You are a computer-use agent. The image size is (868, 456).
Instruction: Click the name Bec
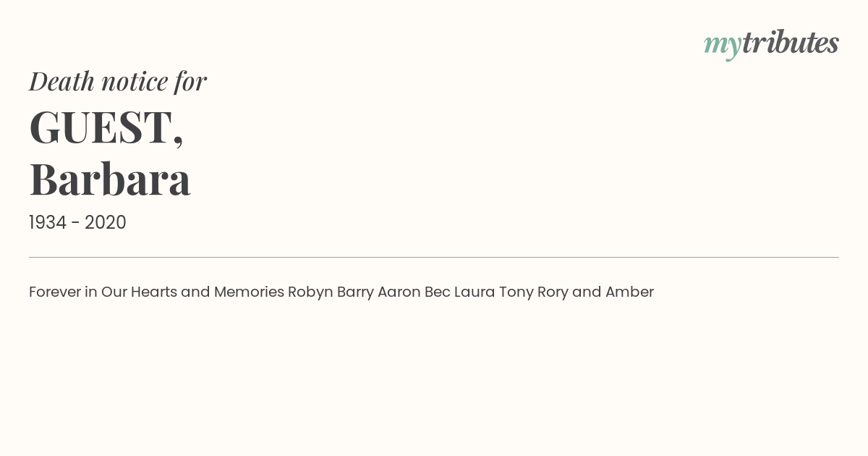click(438, 292)
